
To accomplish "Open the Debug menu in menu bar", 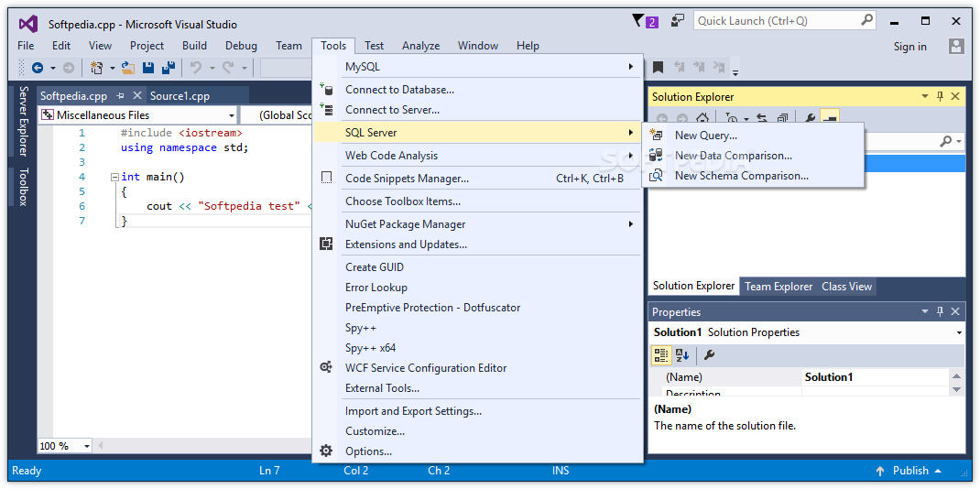I will coord(241,46).
